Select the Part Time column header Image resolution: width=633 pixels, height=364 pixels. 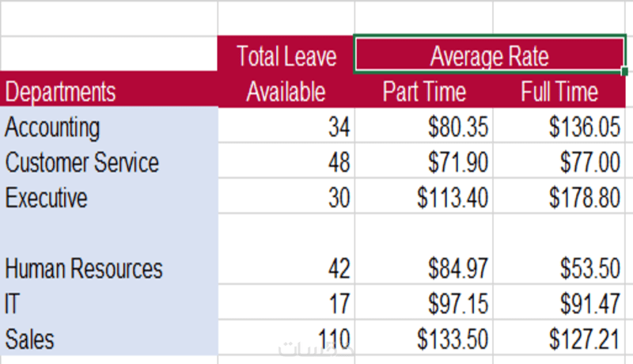coord(424,89)
